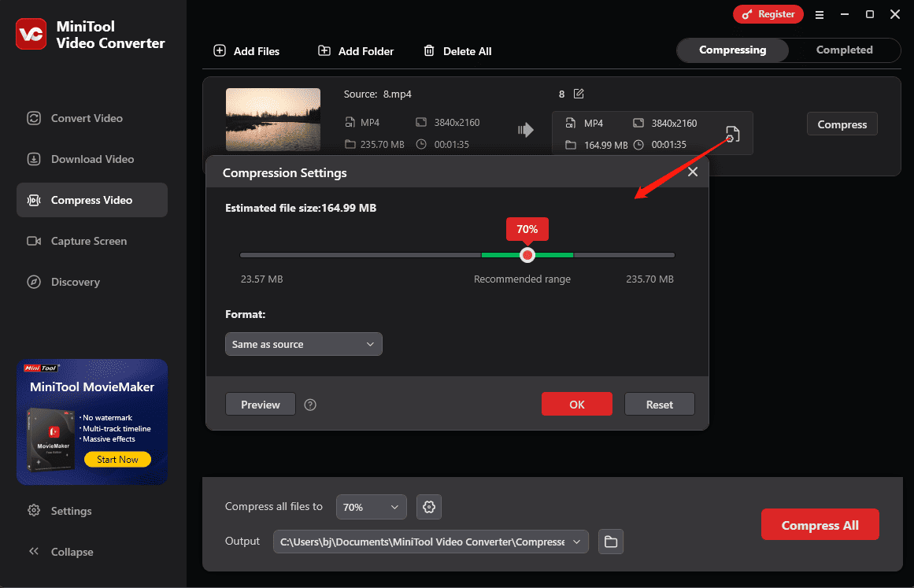The height and width of the screenshot is (588, 914).
Task: Click the help question mark icon
Action: click(x=310, y=405)
